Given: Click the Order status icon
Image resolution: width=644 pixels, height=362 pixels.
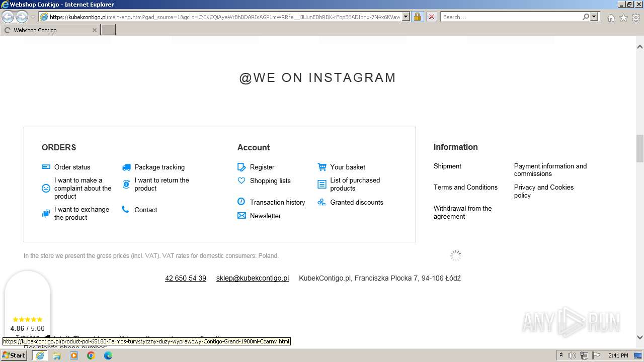Looking at the screenshot, I should point(46,167).
